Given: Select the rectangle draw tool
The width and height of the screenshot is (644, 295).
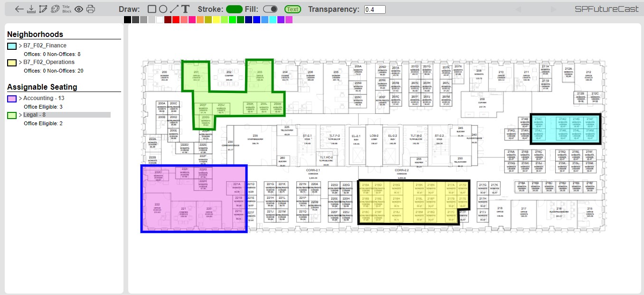Looking at the screenshot, I should pyautogui.click(x=152, y=9).
